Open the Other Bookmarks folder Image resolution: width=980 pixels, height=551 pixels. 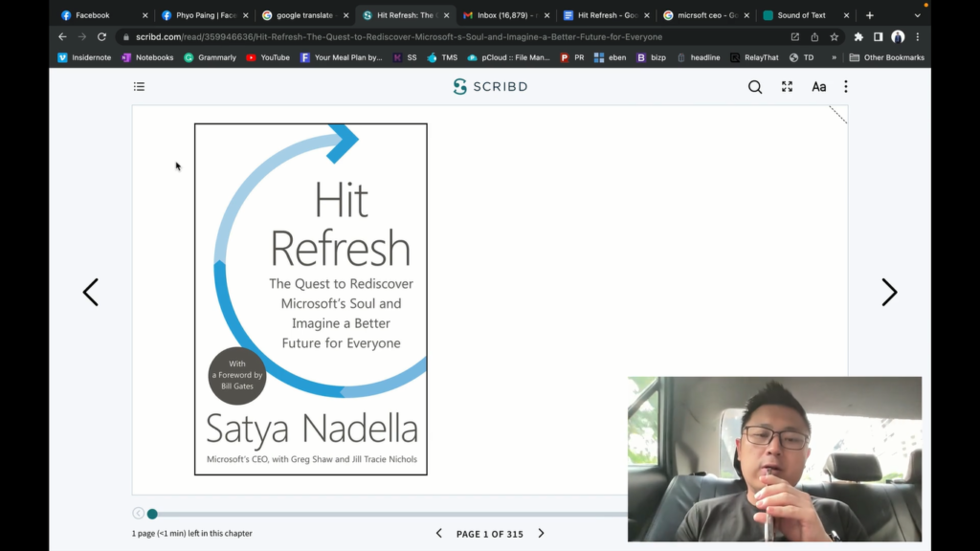(887, 57)
